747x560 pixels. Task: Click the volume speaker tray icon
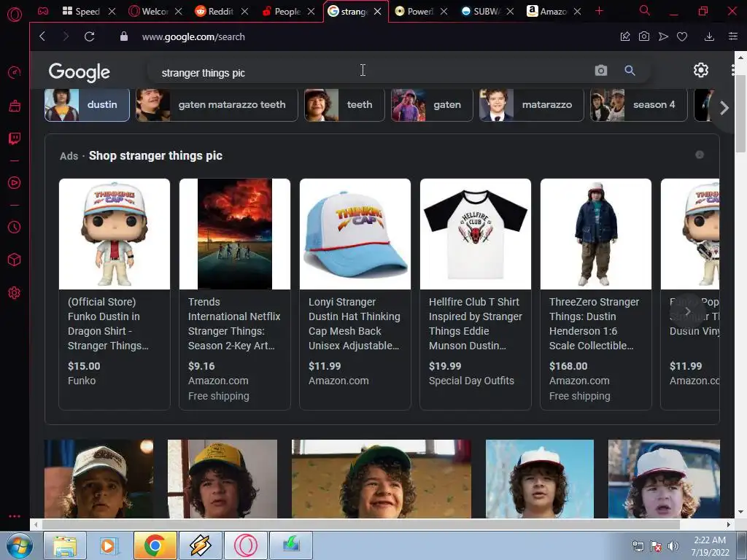pos(673,546)
